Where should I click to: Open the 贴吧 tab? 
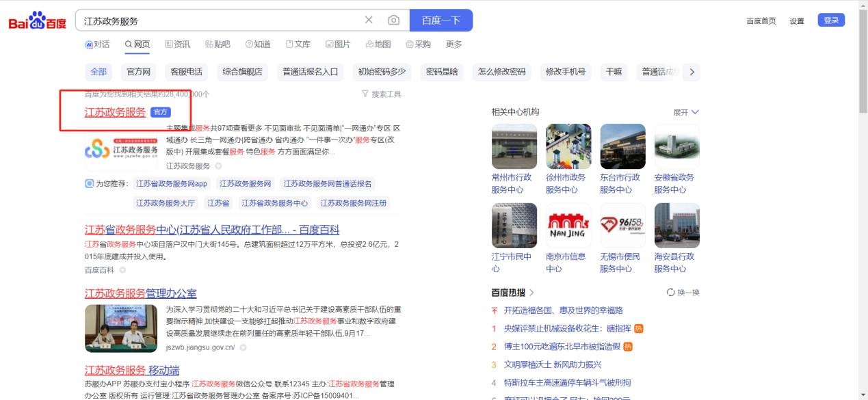[218, 44]
